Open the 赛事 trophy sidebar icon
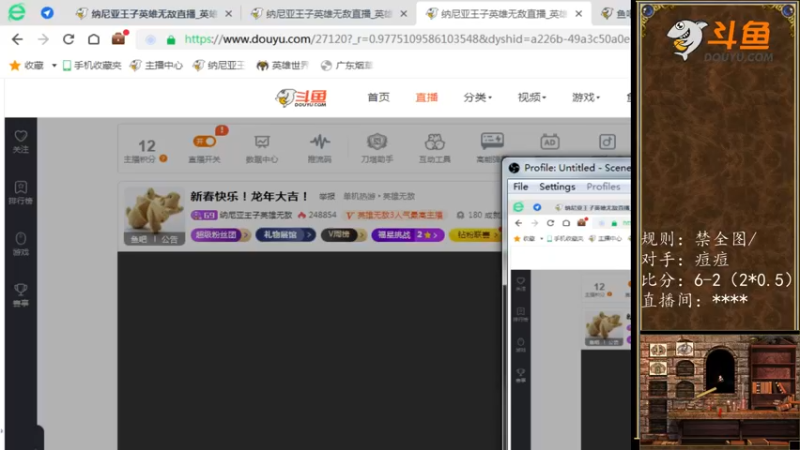The width and height of the screenshot is (800, 450). click(20, 295)
